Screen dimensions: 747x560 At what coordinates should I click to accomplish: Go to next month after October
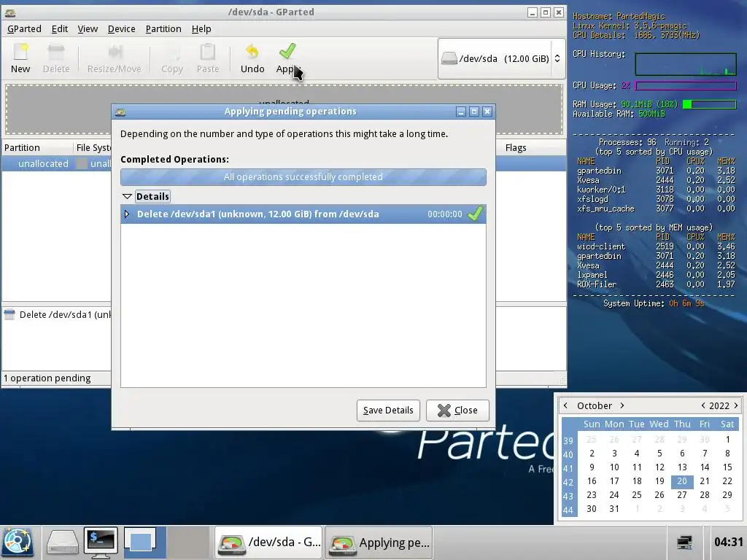pos(622,405)
